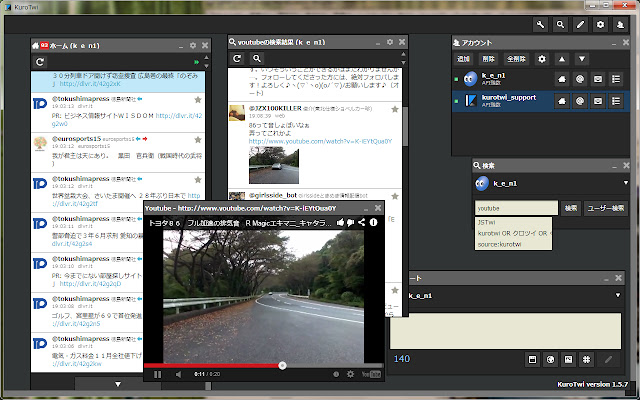The width and height of the screenshot is (640, 400).
Task: Refresh the home timeline panel
Action: coord(41,62)
